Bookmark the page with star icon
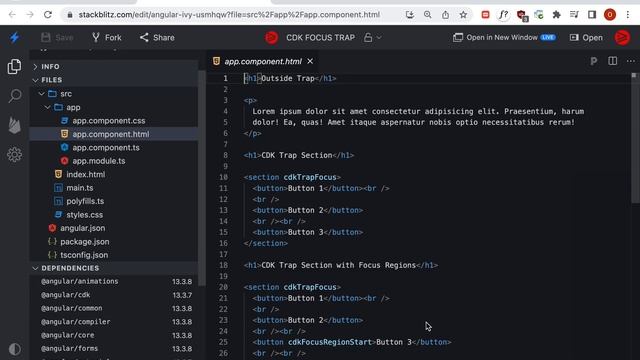The width and height of the screenshot is (640, 360). point(463,15)
